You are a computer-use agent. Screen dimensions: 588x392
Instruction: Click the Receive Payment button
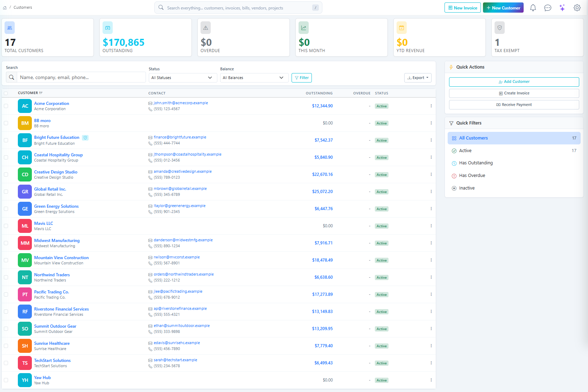click(x=513, y=105)
